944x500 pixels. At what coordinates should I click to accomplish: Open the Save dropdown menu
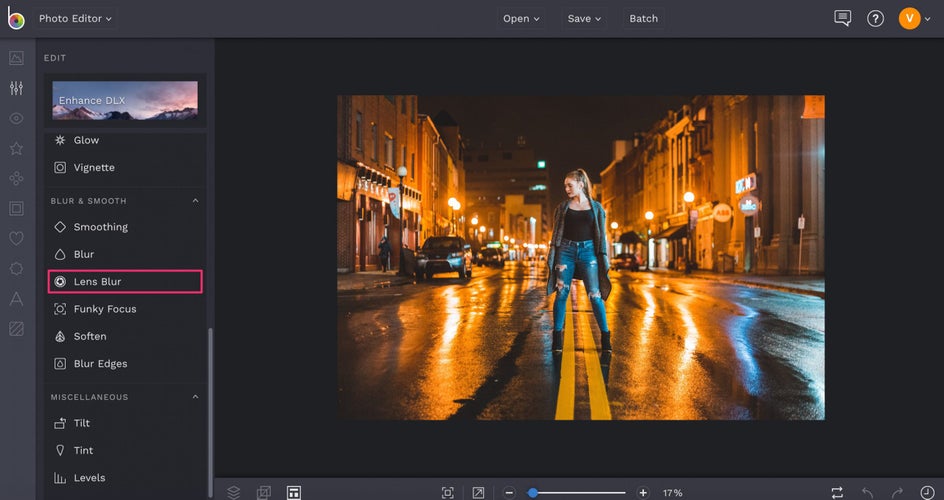pos(584,18)
